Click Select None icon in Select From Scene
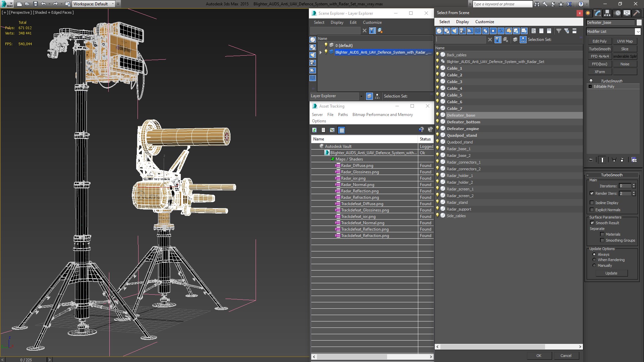 (541, 31)
